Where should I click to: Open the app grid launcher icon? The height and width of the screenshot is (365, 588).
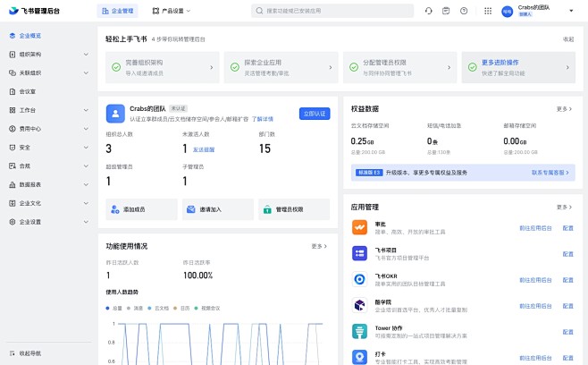tap(488, 11)
